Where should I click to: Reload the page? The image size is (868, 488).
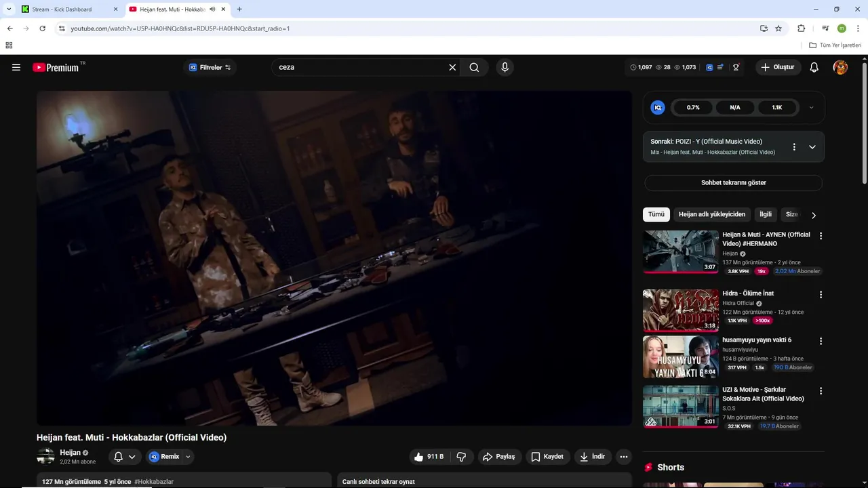42,28
